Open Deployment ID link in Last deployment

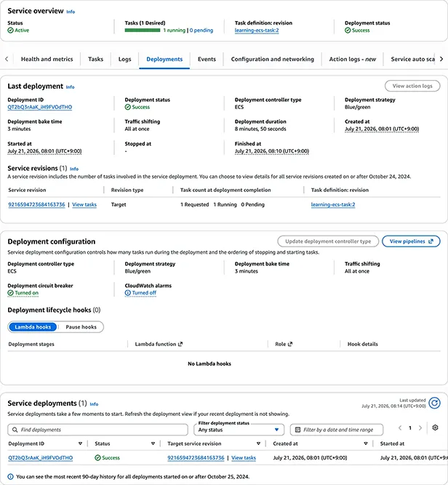coord(39,107)
